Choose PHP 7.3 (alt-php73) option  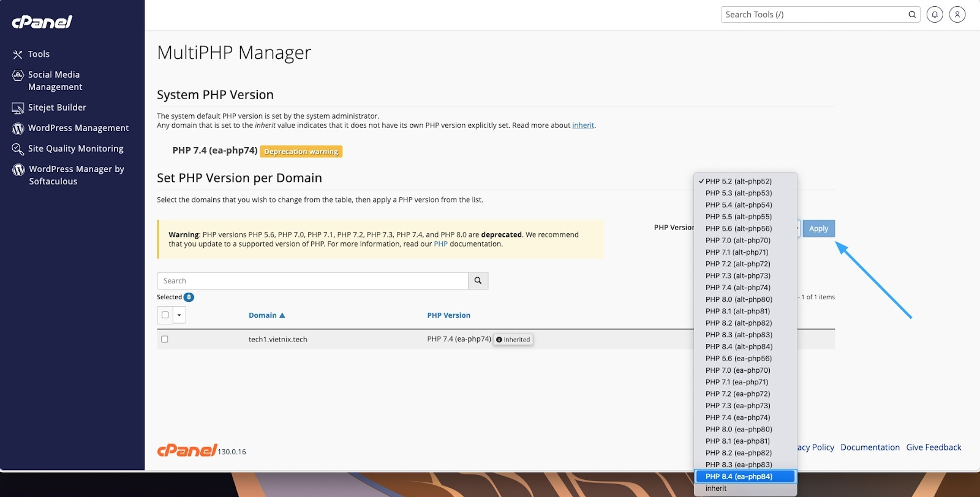[745, 276]
